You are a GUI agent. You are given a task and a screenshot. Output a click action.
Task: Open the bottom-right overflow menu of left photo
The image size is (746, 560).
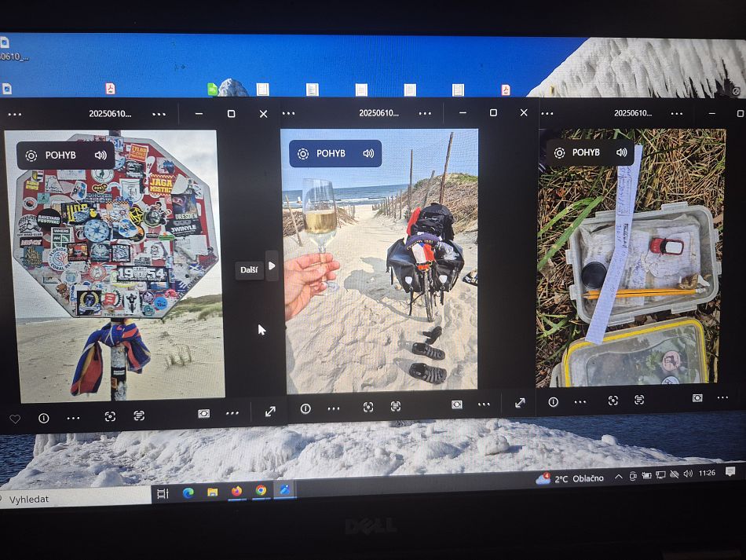pos(232,413)
